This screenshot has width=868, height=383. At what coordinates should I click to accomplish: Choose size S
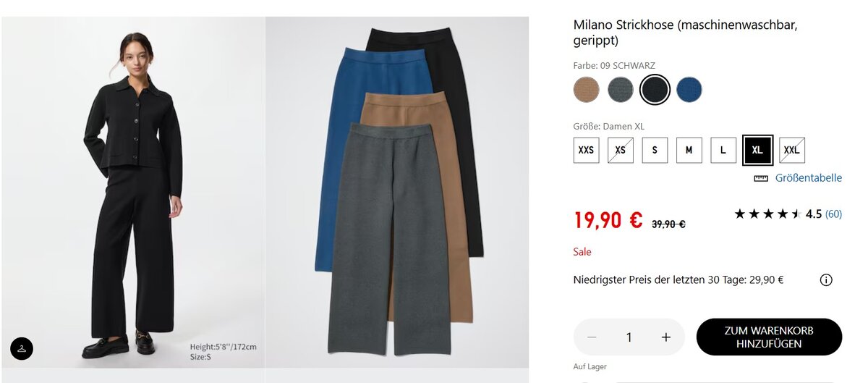tap(655, 150)
